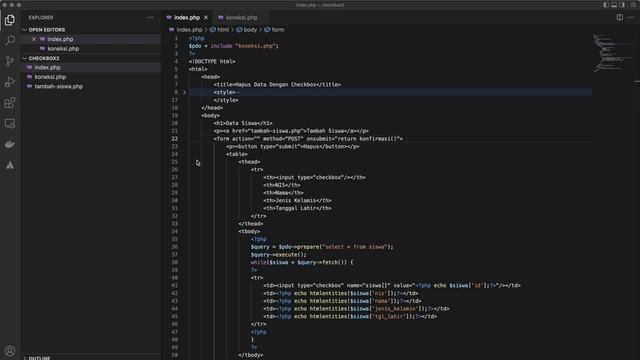Click the while $siswa fetch line
Image resolution: width=640 pixels, height=360 pixels.
[x=302, y=262]
